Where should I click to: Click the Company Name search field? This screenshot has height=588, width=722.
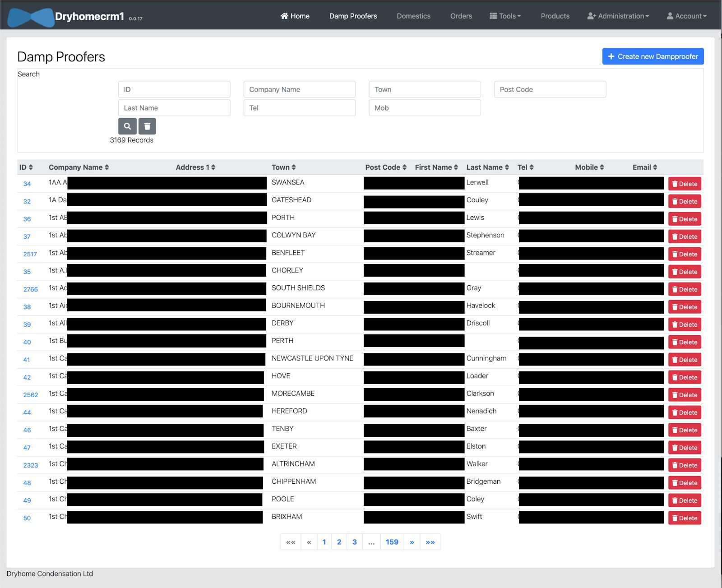tap(299, 89)
